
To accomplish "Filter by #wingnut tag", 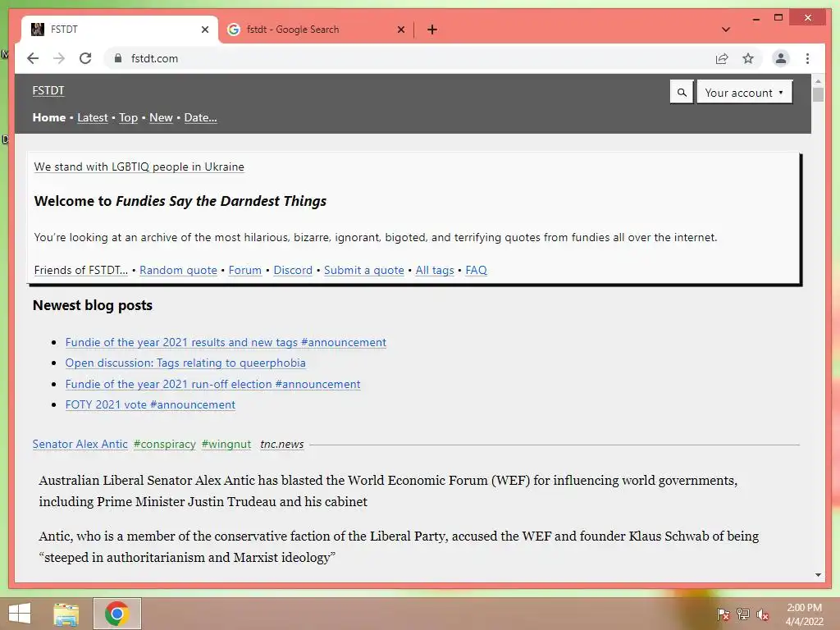I will click(226, 444).
